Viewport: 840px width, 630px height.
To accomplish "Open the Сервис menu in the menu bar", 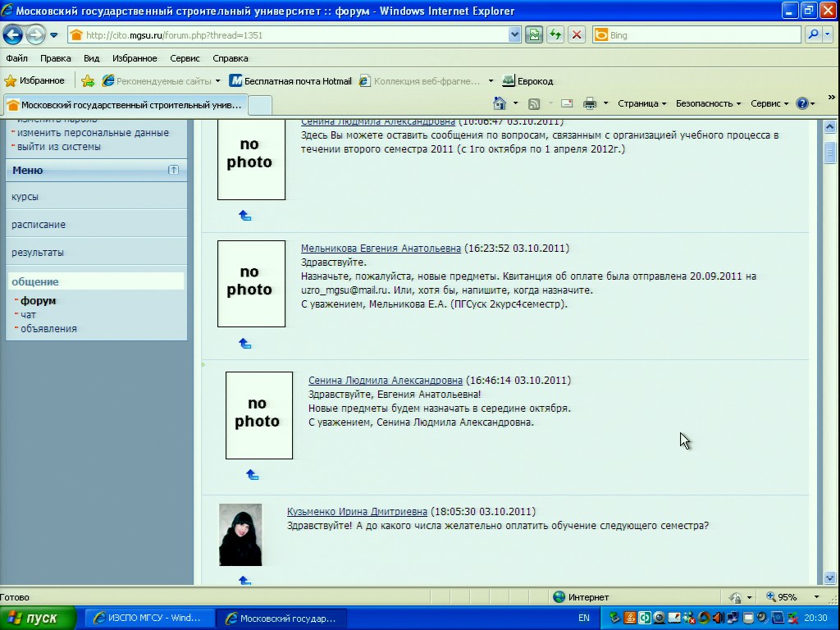I will pos(185,58).
